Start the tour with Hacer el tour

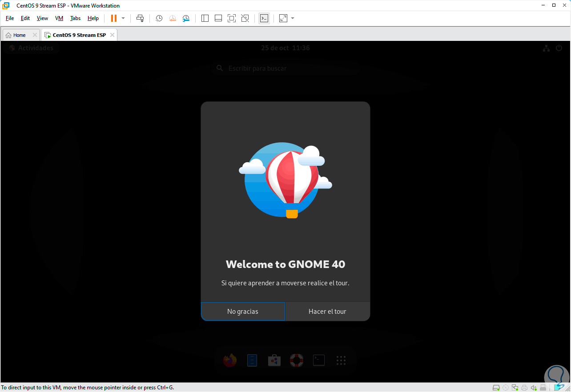pyautogui.click(x=327, y=312)
